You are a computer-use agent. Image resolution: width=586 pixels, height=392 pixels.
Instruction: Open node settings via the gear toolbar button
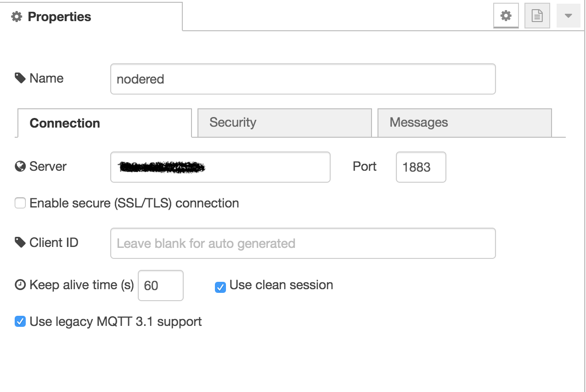(x=506, y=15)
